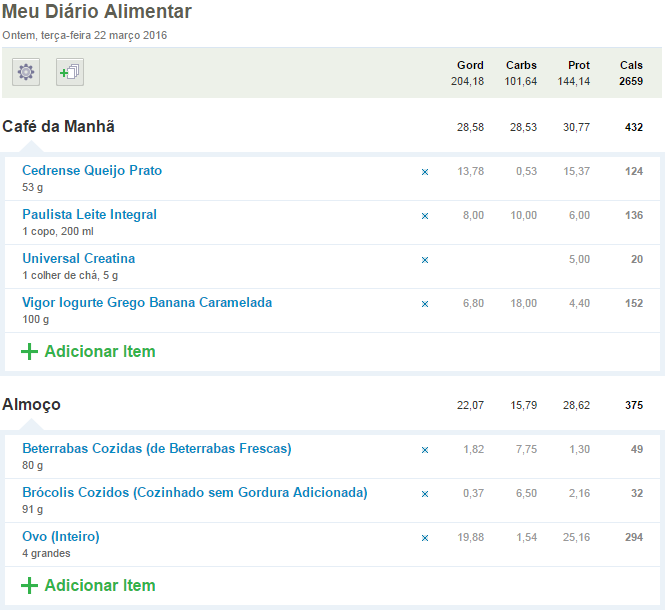The width and height of the screenshot is (667, 614).
Task: Collapse the Café da Manhã meal section
Action: (59, 127)
